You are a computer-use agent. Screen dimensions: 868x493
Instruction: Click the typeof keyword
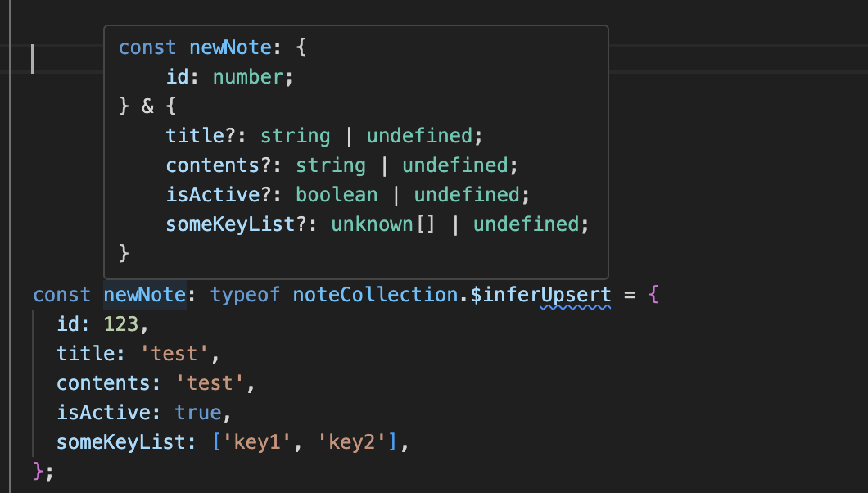(x=246, y=295)
